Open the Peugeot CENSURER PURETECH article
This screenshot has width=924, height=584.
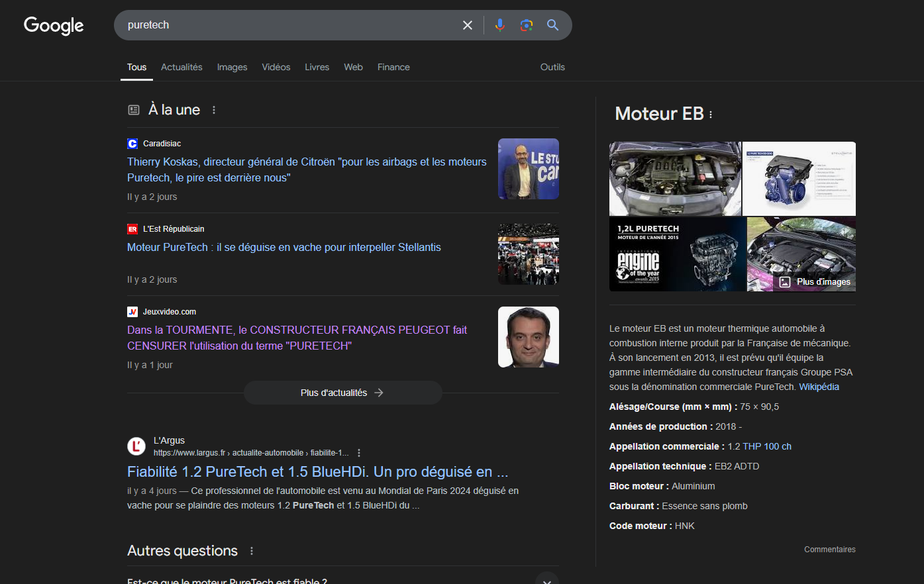coord(297,338)
